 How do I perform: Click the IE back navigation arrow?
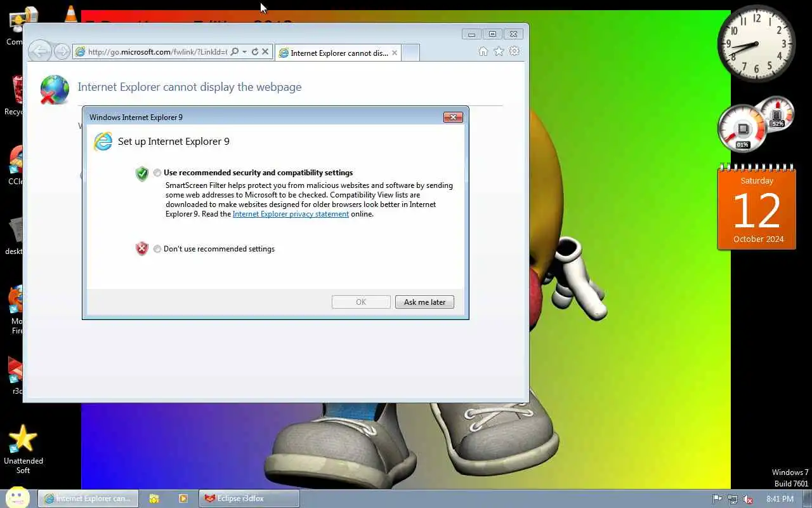[40, 51]
